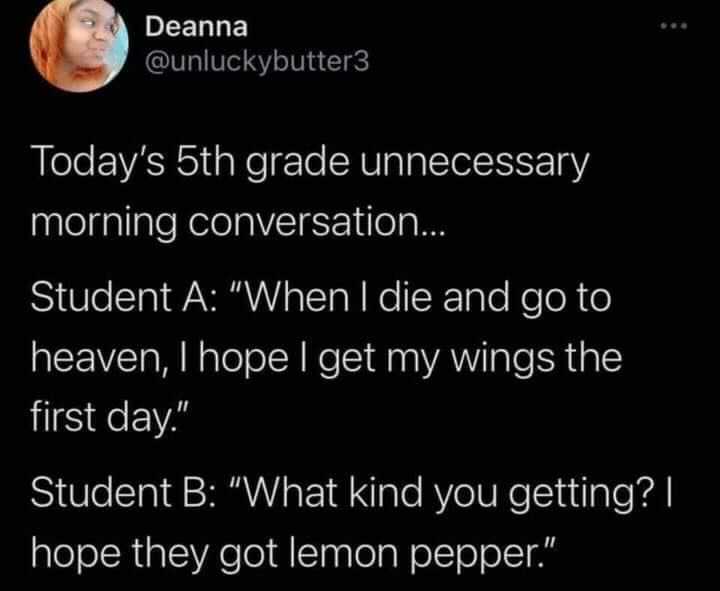Open the three-dot more options menu
720x591 pixels.
coord(674,27)
